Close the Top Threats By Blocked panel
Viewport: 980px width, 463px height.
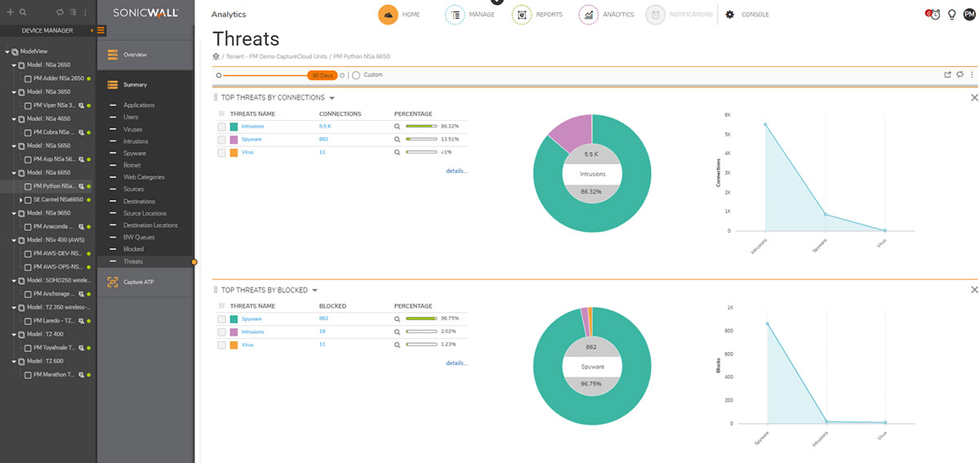973,290
